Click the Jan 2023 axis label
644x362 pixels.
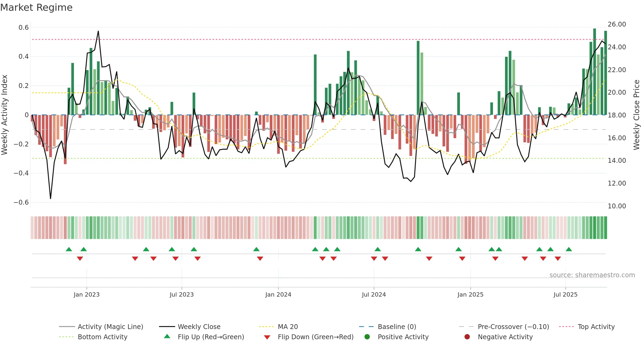87,295
